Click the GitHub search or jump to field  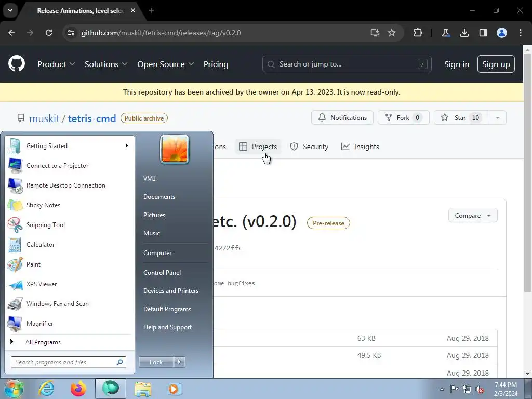(x=347, y=64)
